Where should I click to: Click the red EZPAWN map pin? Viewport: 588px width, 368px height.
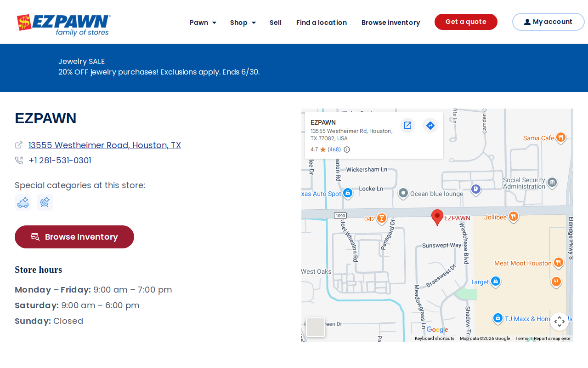coord(437,217)
